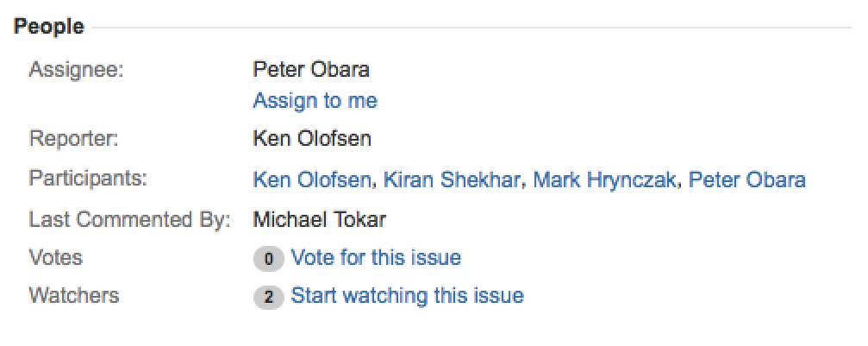Image resolution: width=868 pixels, height=346 pixels.
Task: Click the votes count badge showing 0
Action: (x=268, y=258)
